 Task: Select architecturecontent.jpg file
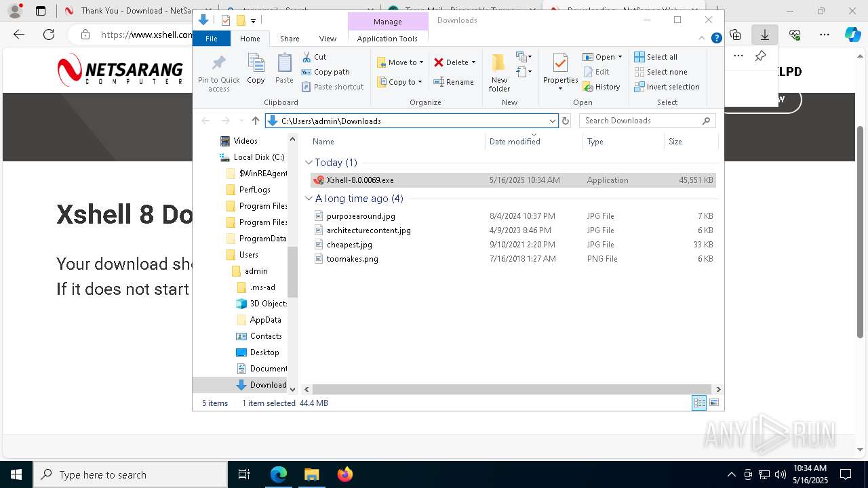(x=513, y=230)
